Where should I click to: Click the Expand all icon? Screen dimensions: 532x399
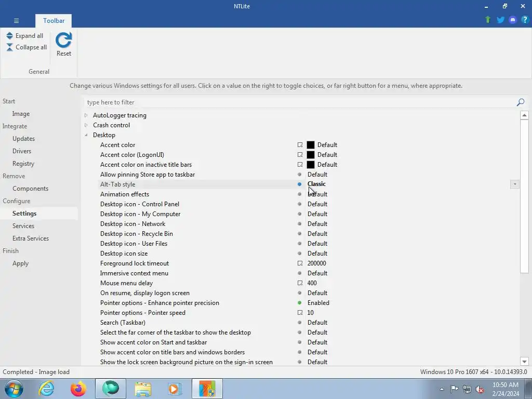(9, 36)
